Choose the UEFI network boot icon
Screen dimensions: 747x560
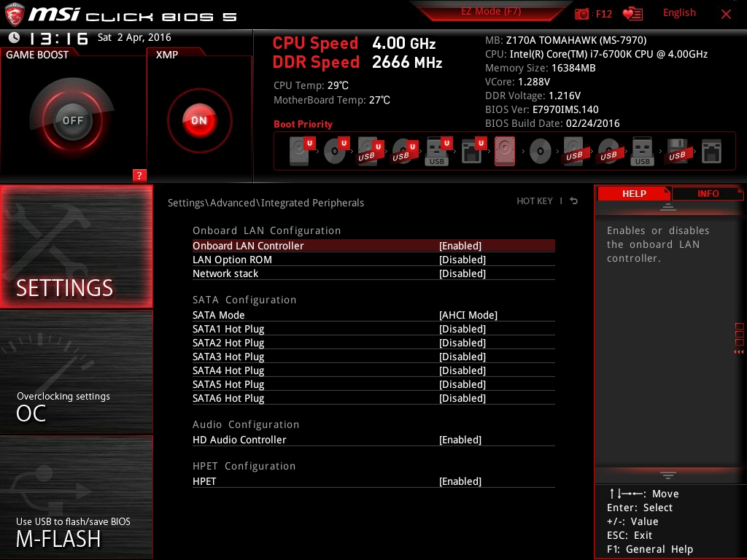click(473, 151)
